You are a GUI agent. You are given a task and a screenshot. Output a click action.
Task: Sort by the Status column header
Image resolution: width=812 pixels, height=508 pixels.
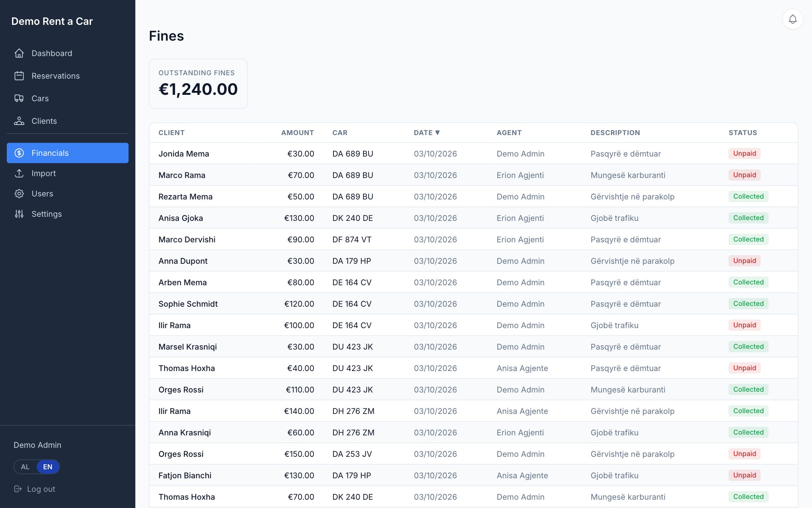pyautogui.click(x=743, y=133)
